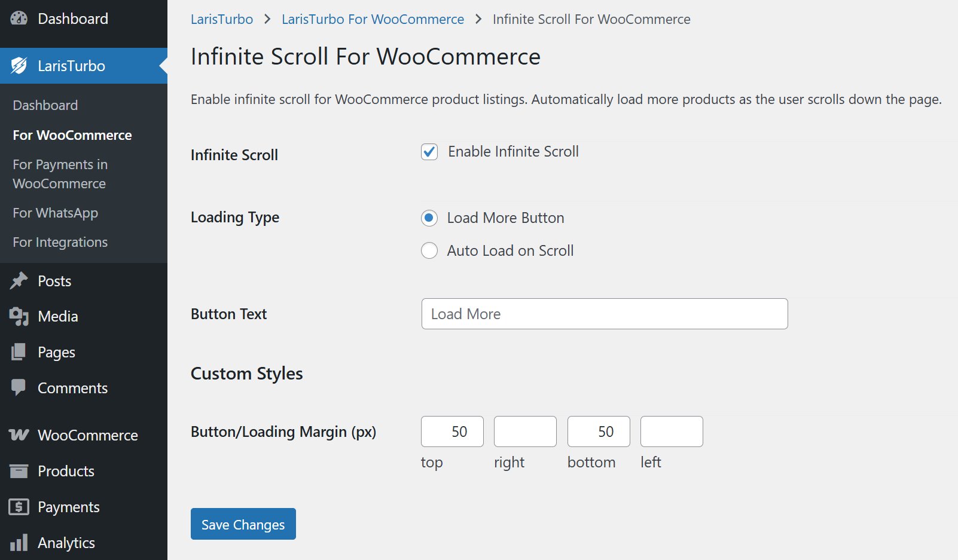
Task: Go to For Integrations submenu item
Action: click(60, 242)
